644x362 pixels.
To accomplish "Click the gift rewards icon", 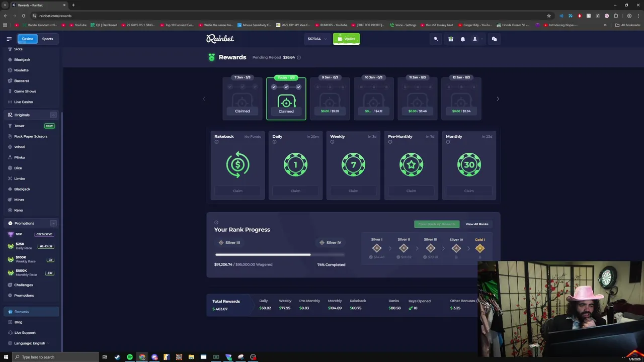I will 451,39.
